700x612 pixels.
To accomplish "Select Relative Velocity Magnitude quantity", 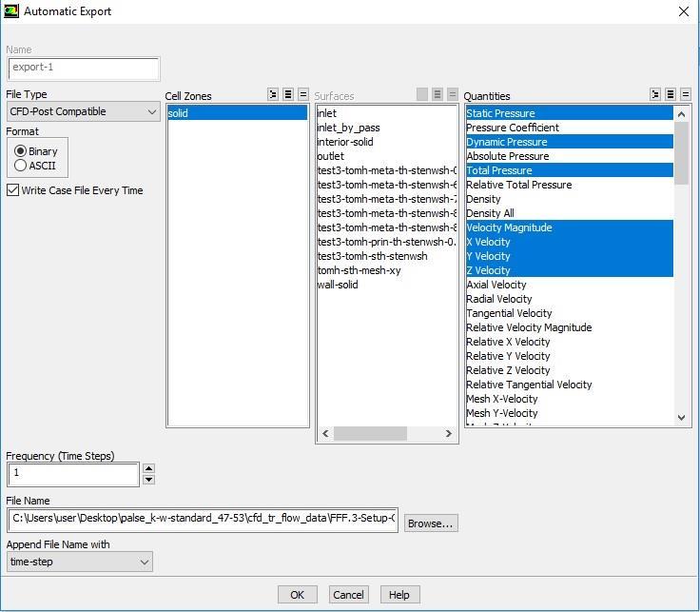I will click(x=570, y=327).
